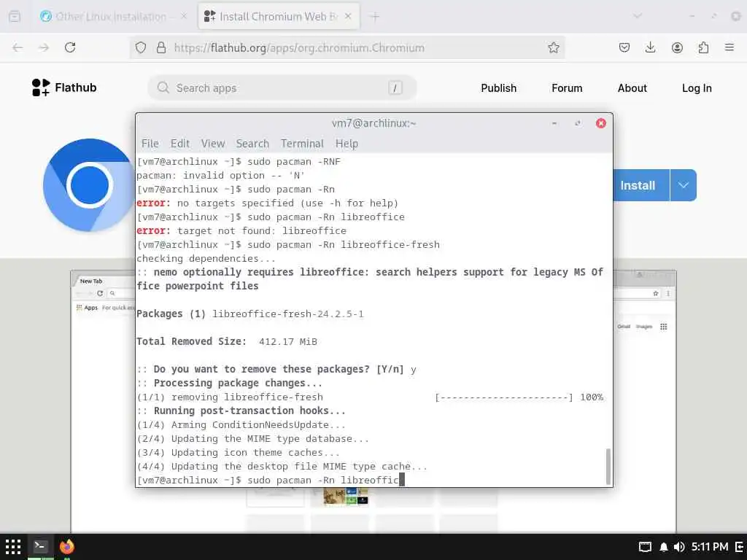This screenshot has height=560, width=747.
Task: Open the About link on Flathub
Action: tap(632, 88)
